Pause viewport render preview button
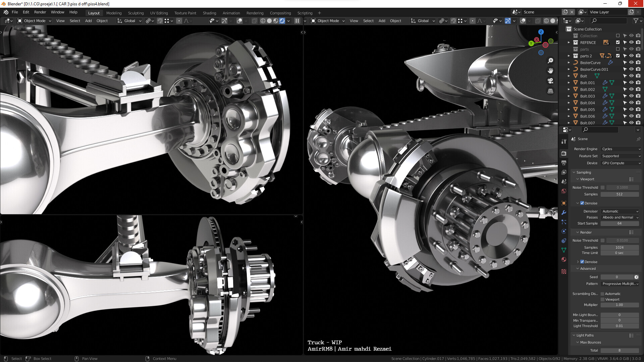This screenshot has width=644, height=362. point(297,21)
